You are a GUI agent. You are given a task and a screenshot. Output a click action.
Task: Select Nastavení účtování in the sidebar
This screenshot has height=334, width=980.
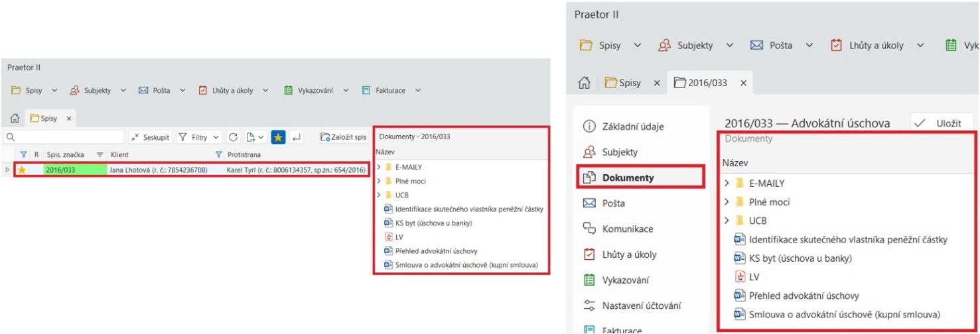tap(641, 306)
